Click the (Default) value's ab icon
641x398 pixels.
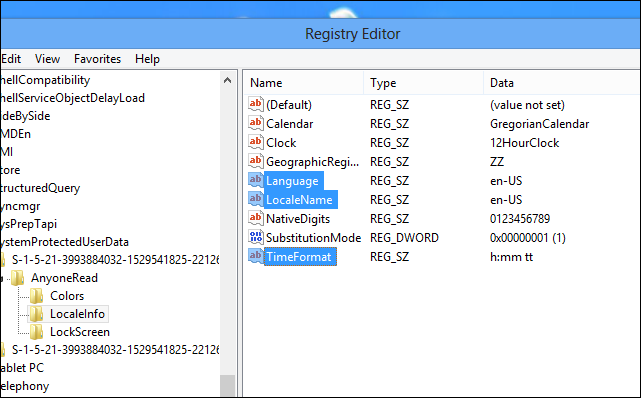tap(256, 104)
